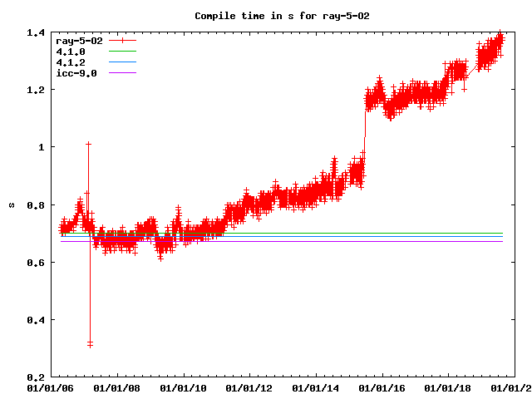
Task: Click the low outlier data point near 0.3
Action: pyautogui.click(x=90, y=343)
